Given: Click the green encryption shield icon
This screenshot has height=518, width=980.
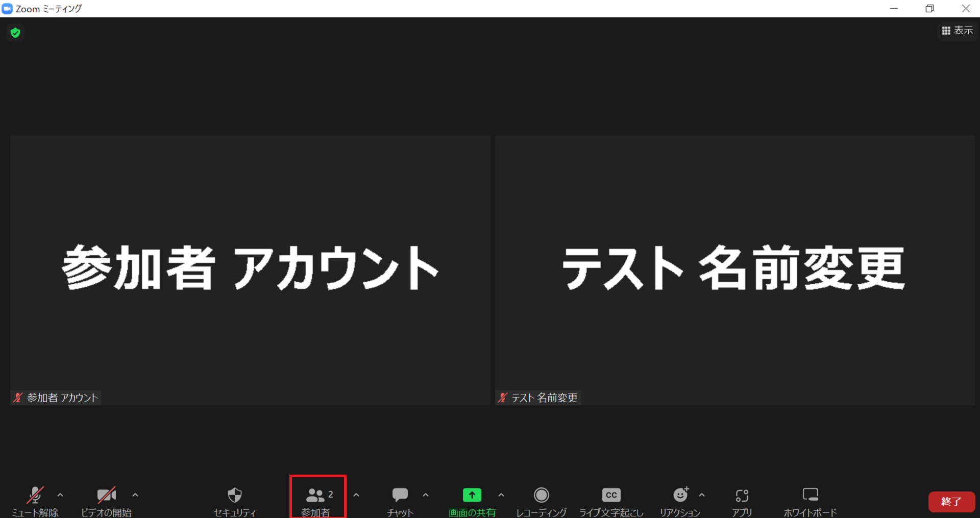Looking at the screenshot, I should 15,33.
